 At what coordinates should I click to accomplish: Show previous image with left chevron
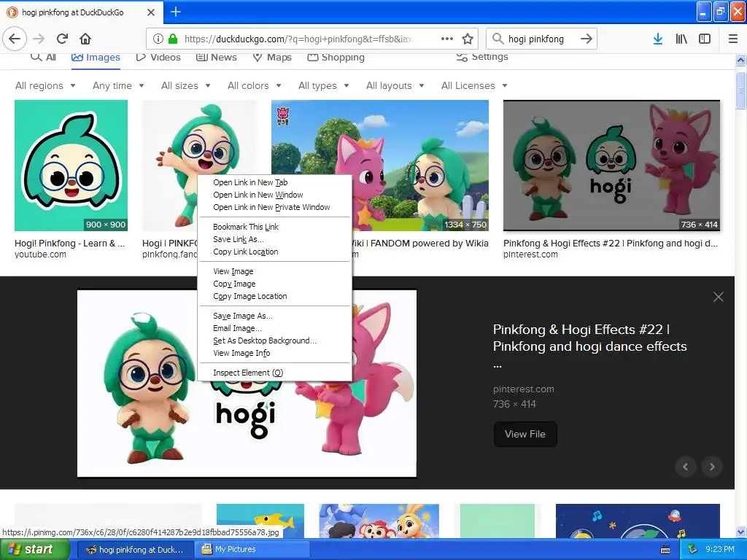coord(686,467)
